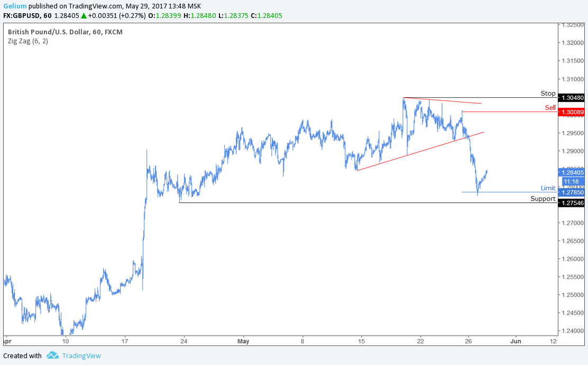Click the 1.29000 price axis label
588x365 pixels.
coord(573,151)
